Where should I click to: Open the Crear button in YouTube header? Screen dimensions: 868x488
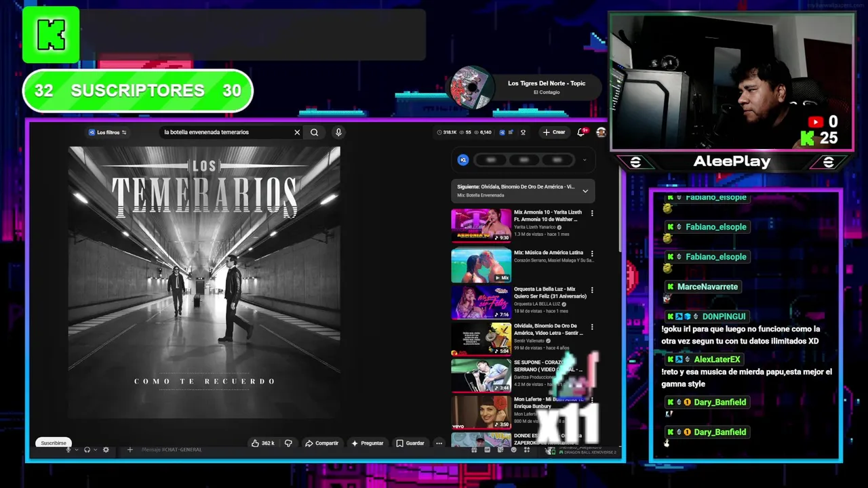point(554,132)
